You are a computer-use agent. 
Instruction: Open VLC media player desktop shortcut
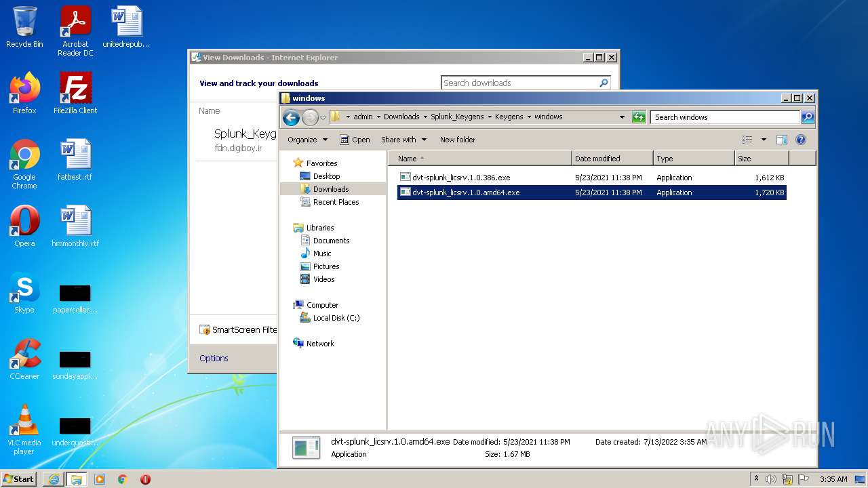coord(24,430)
